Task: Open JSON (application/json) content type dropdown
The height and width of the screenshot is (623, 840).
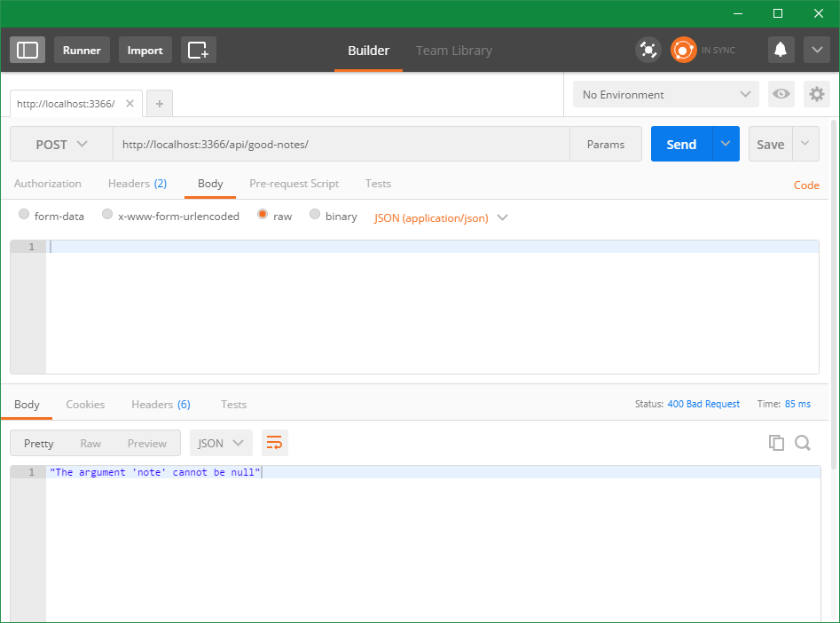Action: coord(440,218)
